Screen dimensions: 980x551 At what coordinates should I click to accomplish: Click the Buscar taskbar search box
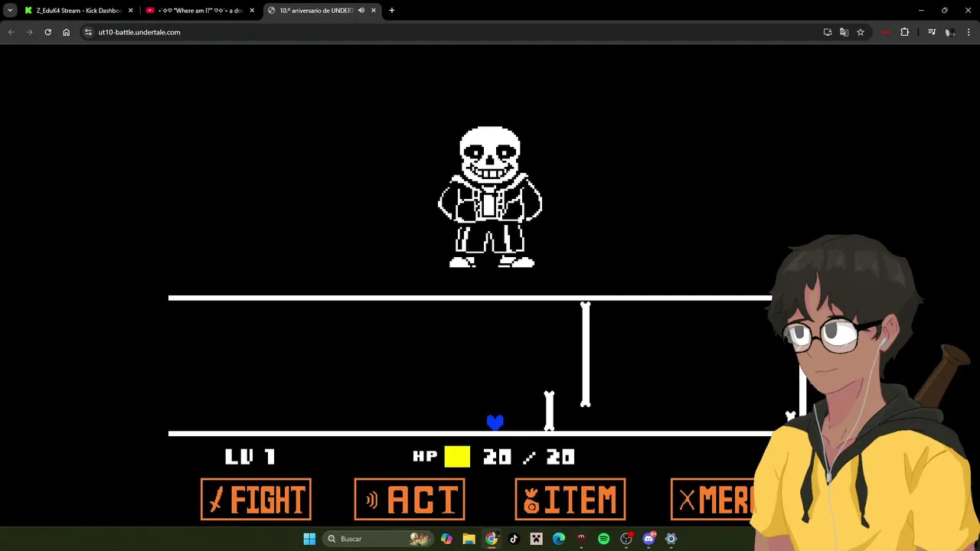[378, 539]
